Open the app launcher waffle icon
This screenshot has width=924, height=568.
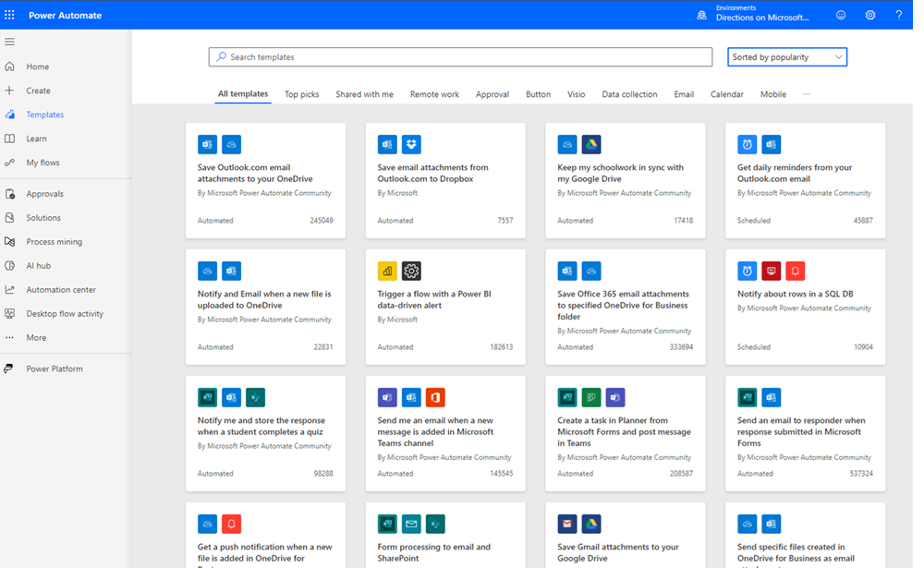click(9, 15)
